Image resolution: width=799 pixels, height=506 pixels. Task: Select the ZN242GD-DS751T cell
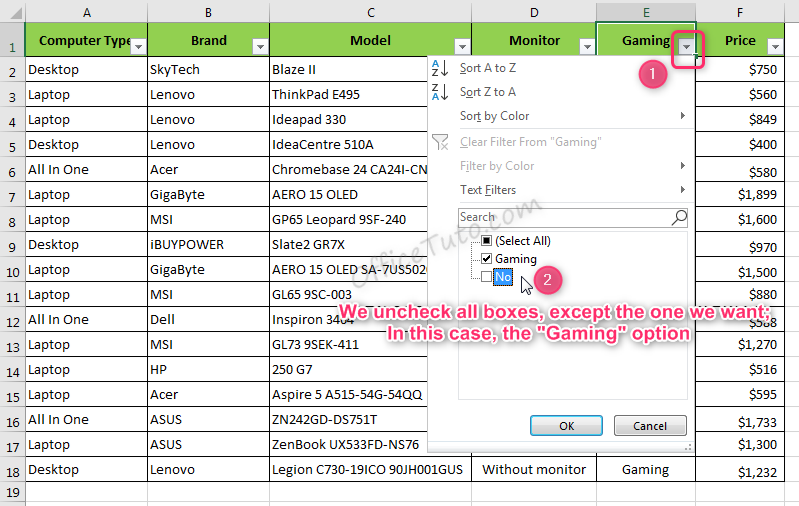349,419
